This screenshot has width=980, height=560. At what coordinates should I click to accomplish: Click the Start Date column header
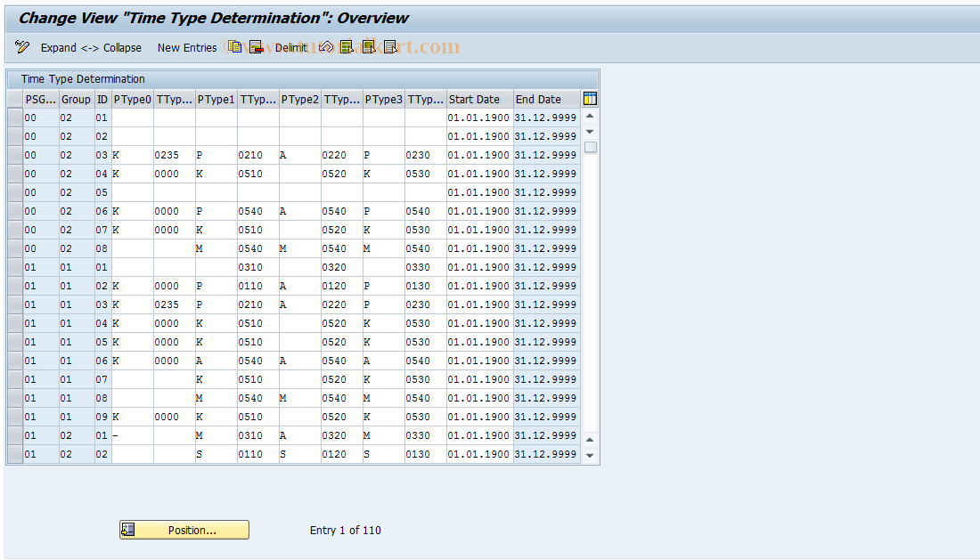[479, 99]
